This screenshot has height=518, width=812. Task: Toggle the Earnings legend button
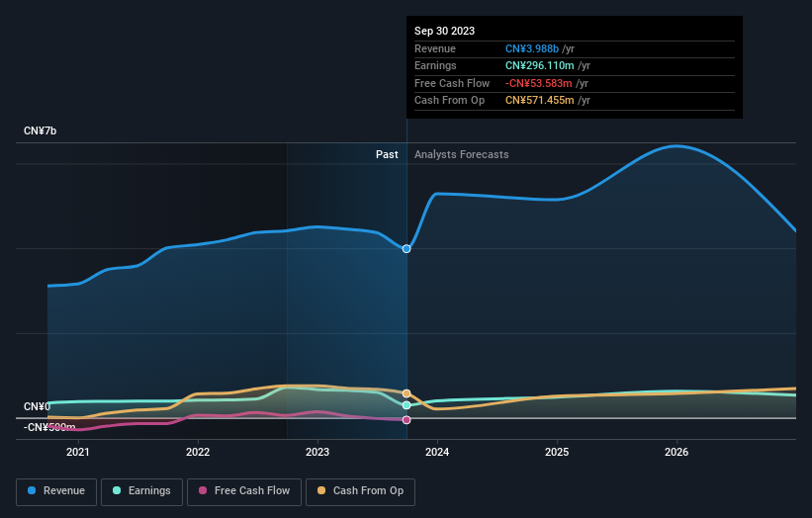coord(141,491)
